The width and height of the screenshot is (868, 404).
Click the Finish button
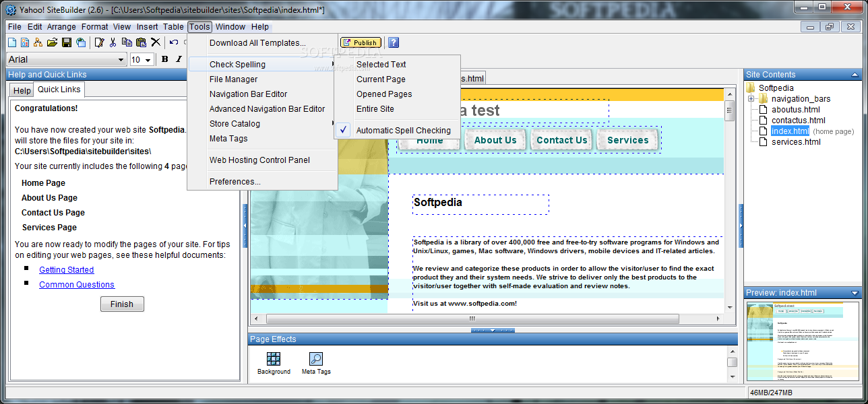click(122, 304)
